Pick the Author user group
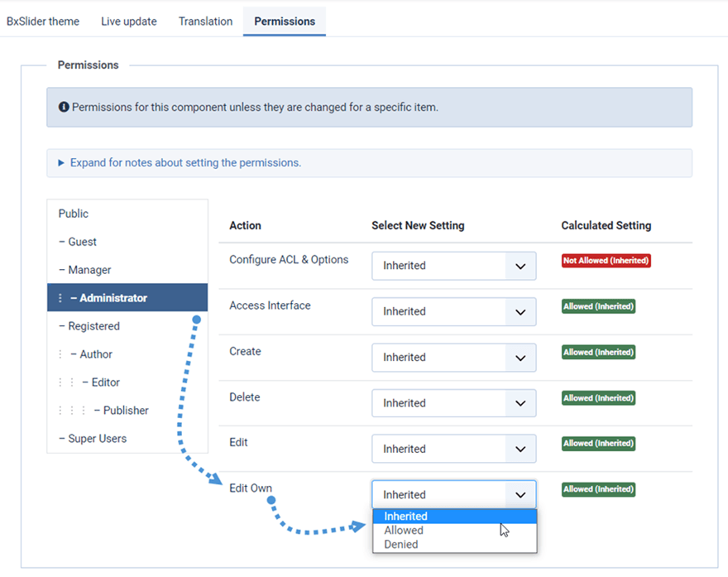 pos(96,354)
